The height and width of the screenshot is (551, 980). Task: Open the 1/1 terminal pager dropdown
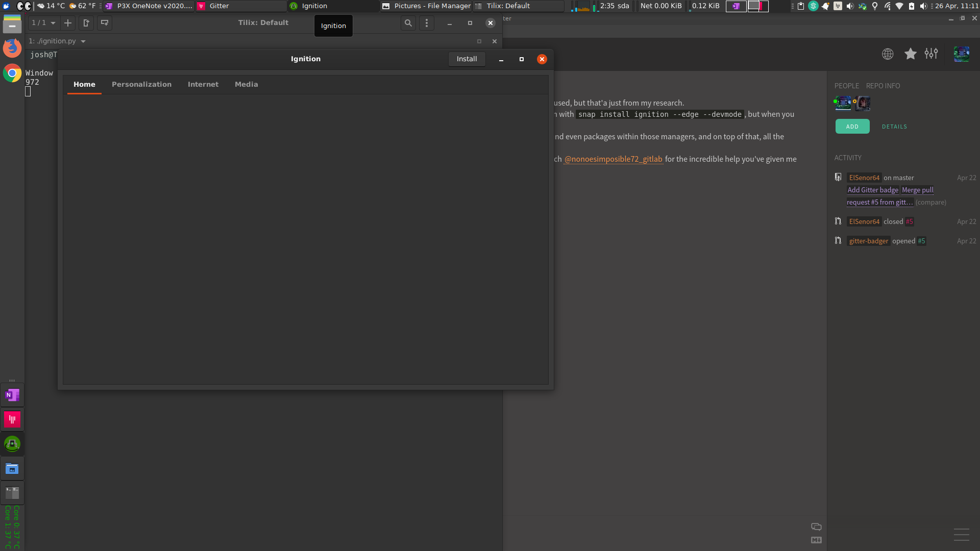coord(43,23)
